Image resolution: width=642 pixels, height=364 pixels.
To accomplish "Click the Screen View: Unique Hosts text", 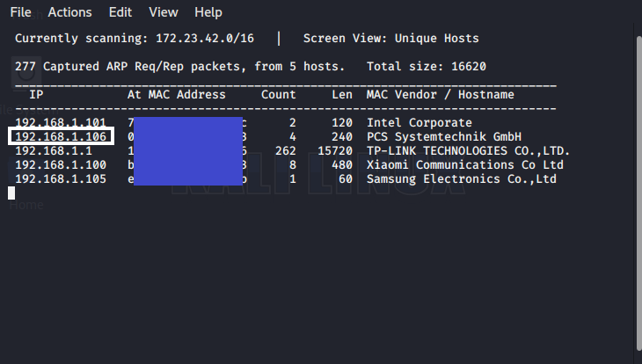I will tap(390, 39).
